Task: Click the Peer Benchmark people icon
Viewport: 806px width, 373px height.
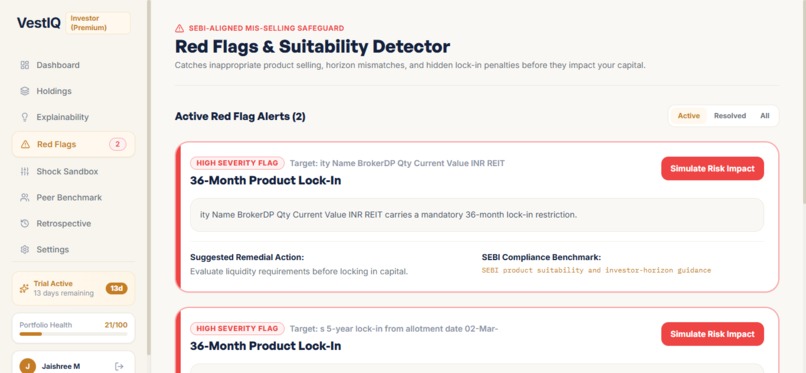Action: pos(25,197)
